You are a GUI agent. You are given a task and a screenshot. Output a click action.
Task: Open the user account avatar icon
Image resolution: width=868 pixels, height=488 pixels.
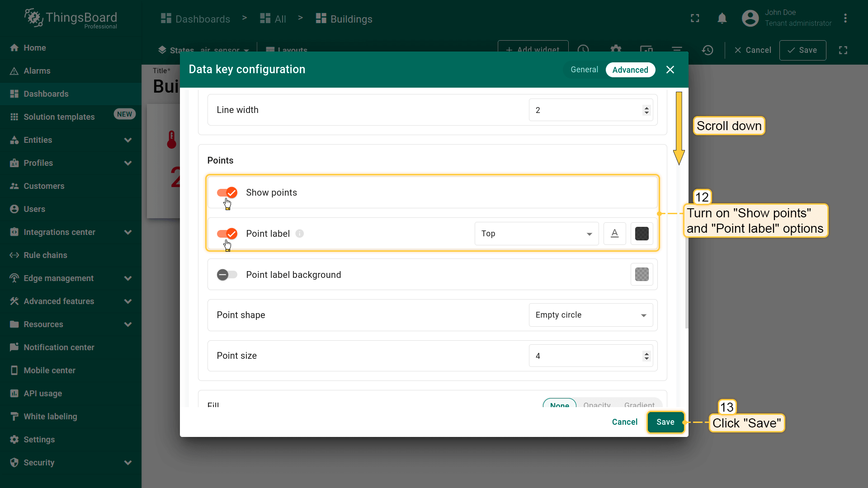(x=750, y=19)
